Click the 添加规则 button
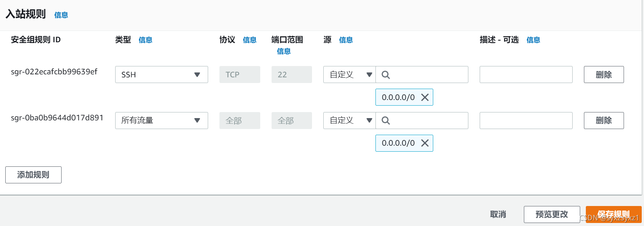The image size is (644, 226). (x=33, y=175)
